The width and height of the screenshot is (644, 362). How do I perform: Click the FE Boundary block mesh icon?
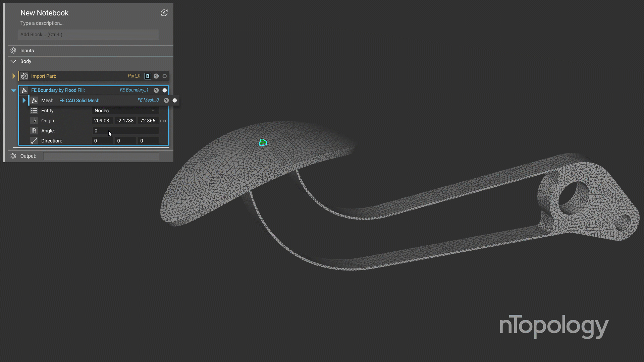(24, 90)
